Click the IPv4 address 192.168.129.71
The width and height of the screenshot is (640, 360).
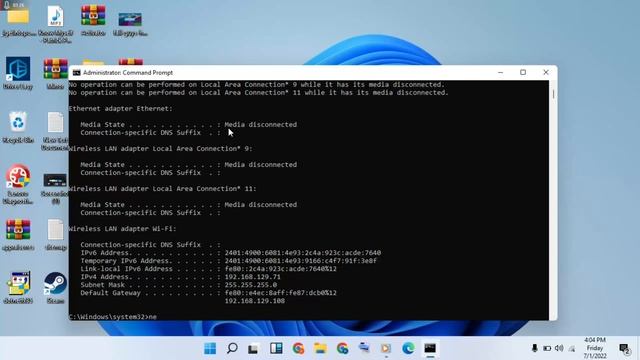coord(252,277)
